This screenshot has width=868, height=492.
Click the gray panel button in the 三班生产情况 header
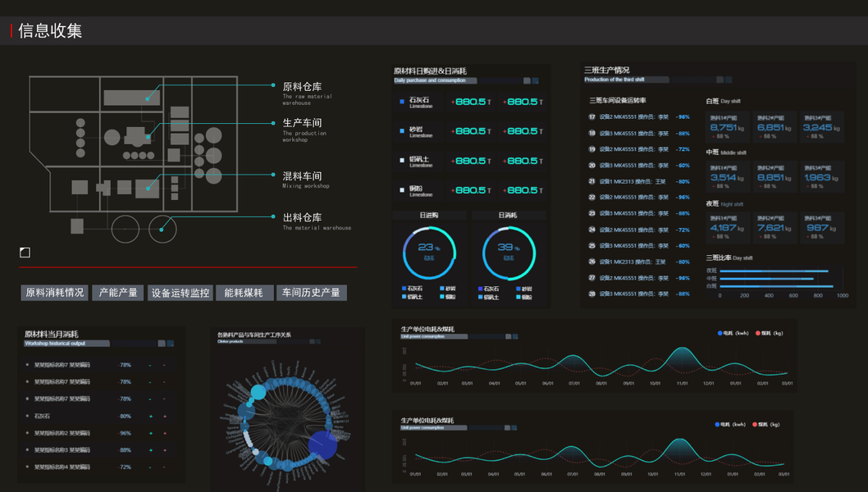(x=720, y=80)
